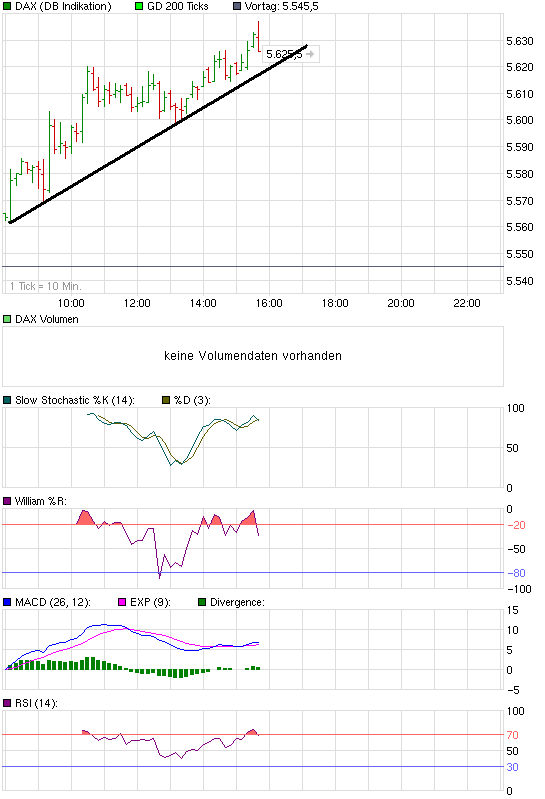Click the Slow Stochastic %K legend square
Viewport: 545px width, 799px height.
tap(7, 400)
